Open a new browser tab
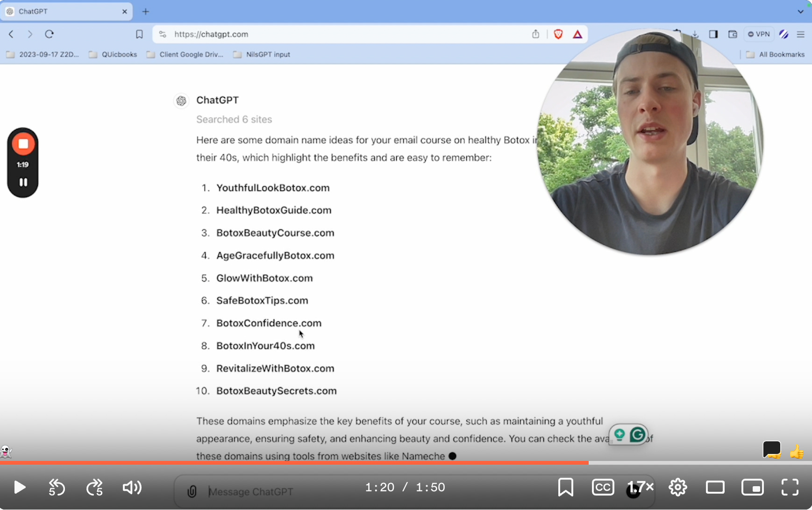This screenshot has height=510, width=812. tap(146, 12)
